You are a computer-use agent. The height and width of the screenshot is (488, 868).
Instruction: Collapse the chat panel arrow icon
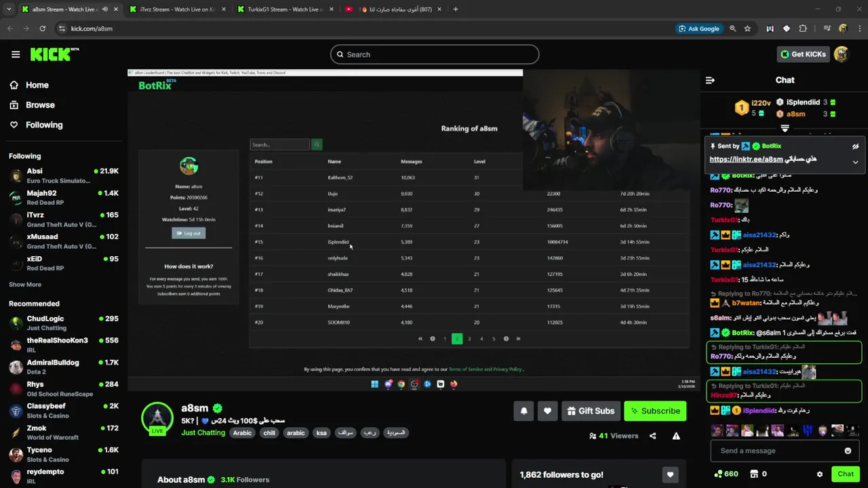pos(710,80)
